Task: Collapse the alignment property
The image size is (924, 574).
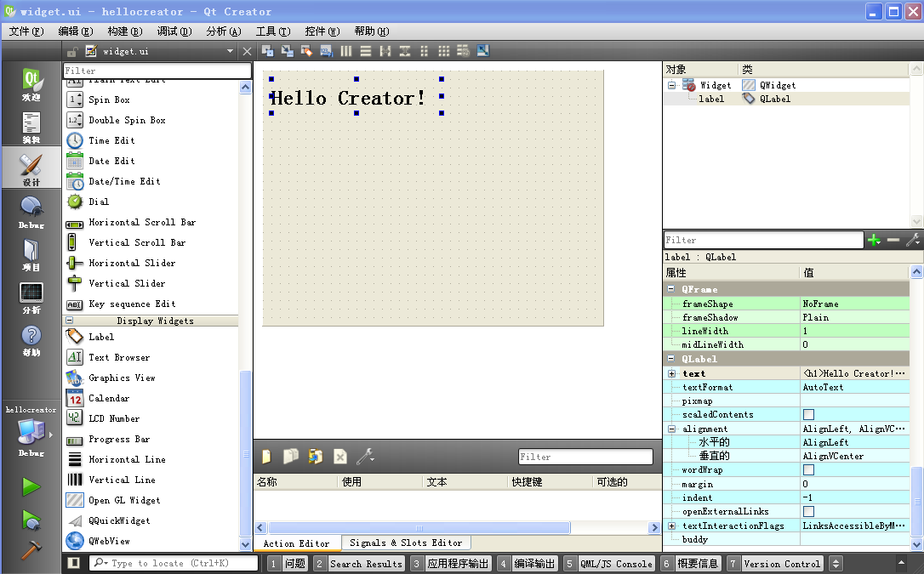Action: click(x=671, y=429)
